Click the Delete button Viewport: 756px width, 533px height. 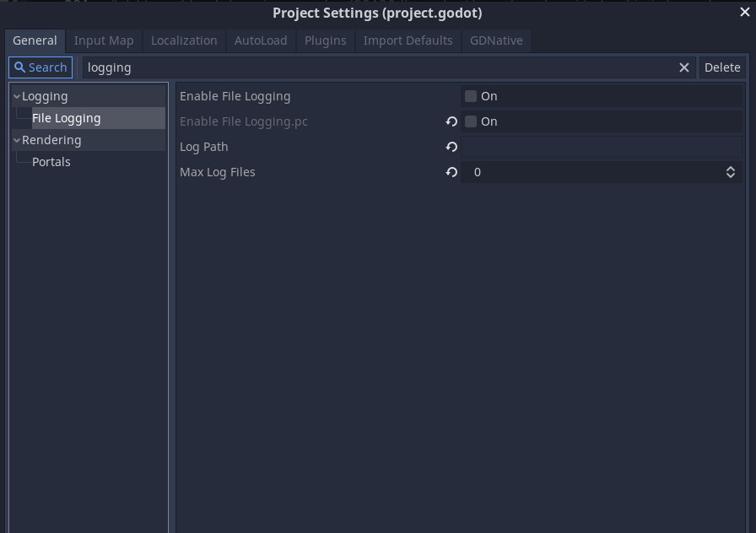click(x=722, y=67)
